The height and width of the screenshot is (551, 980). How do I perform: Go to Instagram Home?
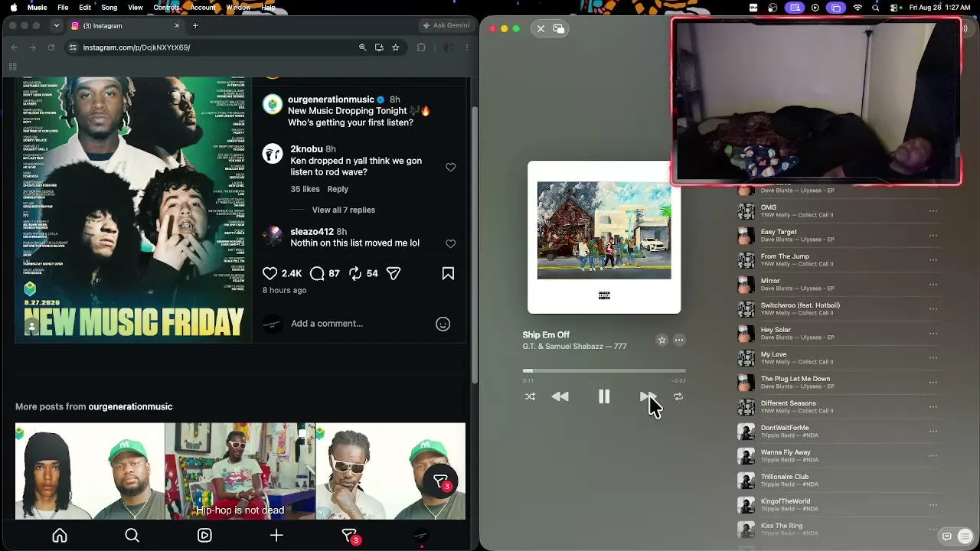(60, 536)
